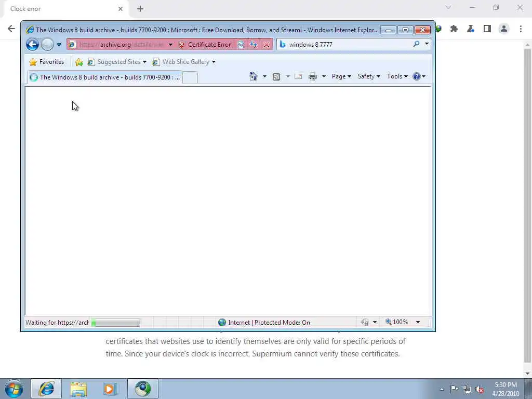Click magnifier search icon in IE
532x399 pixels.
point(416,44)
